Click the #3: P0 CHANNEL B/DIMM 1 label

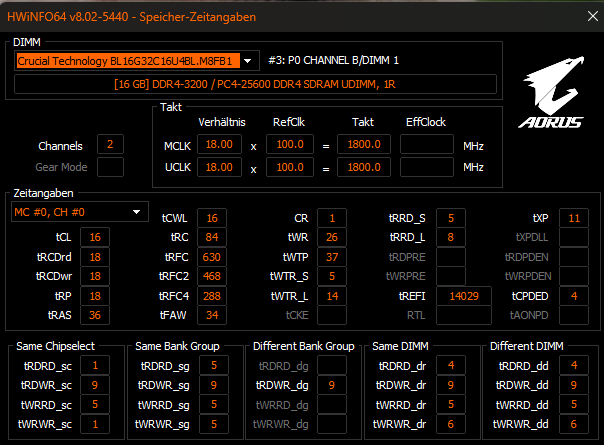(334, 60)
